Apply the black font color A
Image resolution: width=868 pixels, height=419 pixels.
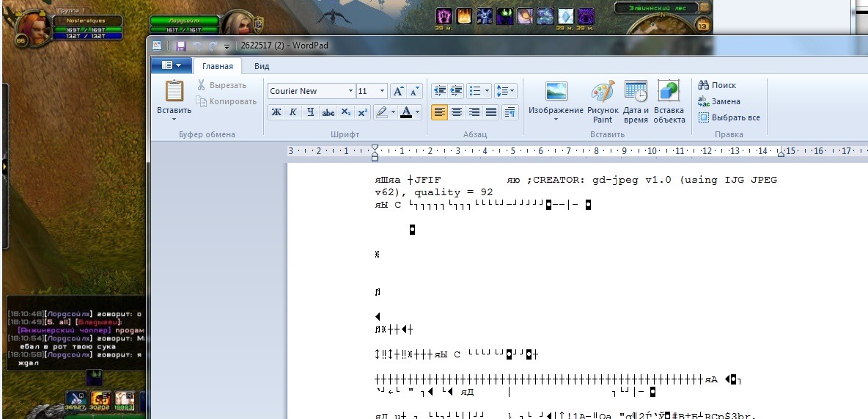point(406,112)
